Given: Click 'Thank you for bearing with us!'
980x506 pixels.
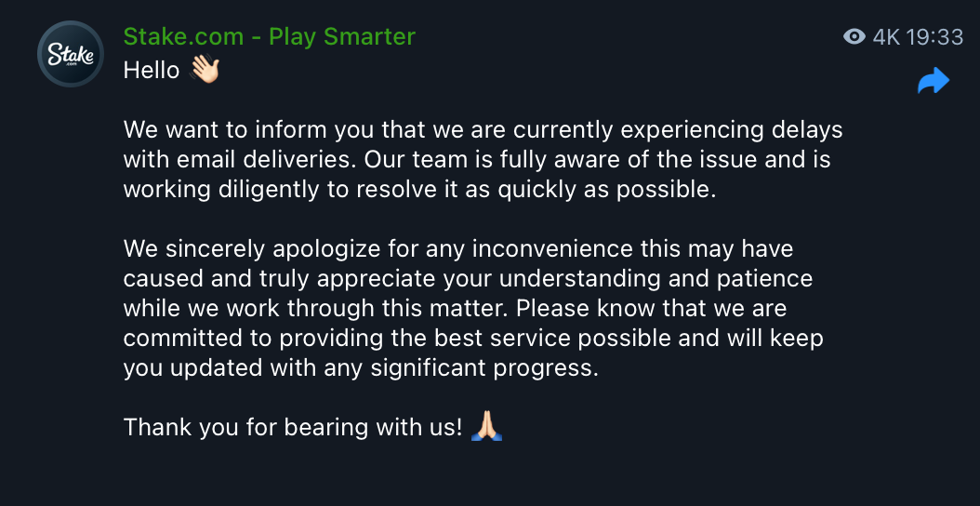Looking at the screenshot, I should coord(292,428).
